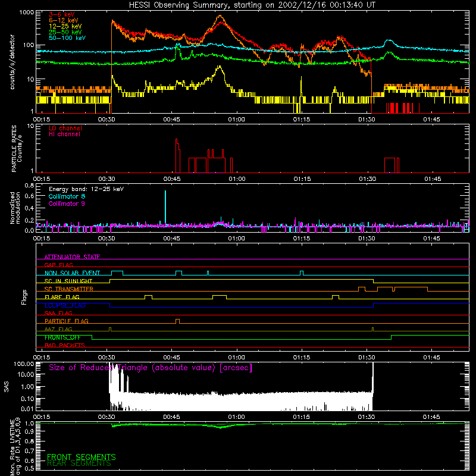Viewport: 476px width, 476px height.
Task: Click the FRONTS OFF flag label
Action: pos(62,337)
